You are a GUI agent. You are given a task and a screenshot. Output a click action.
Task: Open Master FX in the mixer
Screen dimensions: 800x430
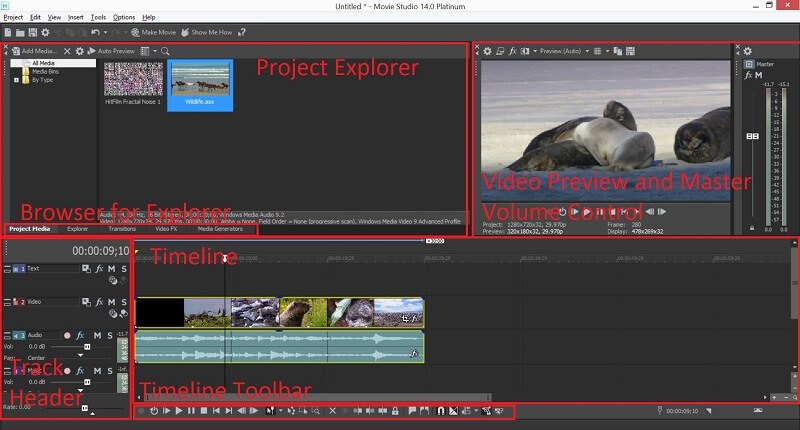pyautogui.click(x=748, y=75)
